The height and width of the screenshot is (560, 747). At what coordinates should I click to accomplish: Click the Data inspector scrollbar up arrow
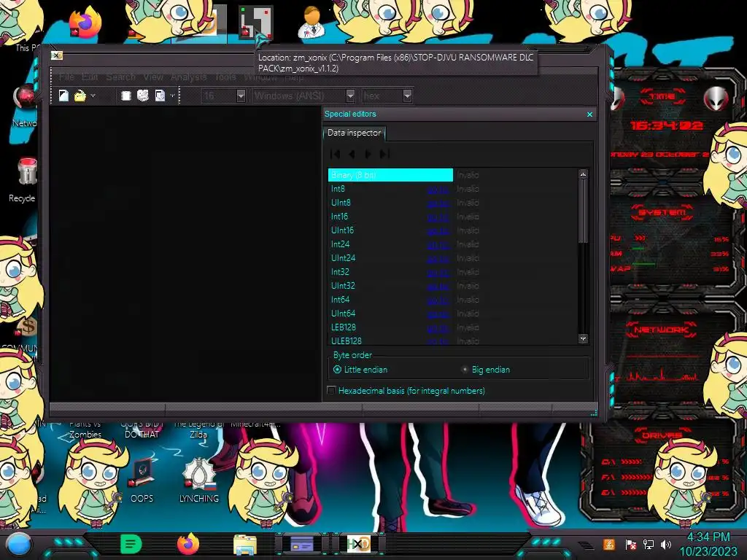click(583, 174)
